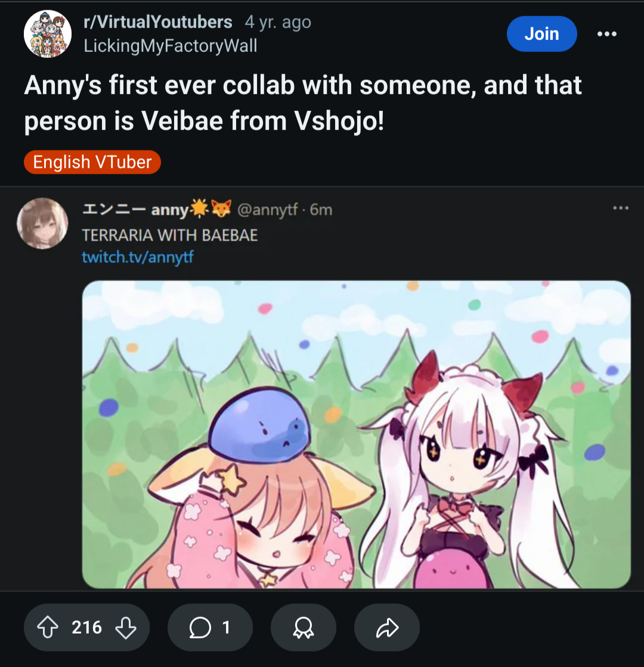
Task: Open the twitch.tv/annytf link
Action: [x=138, y=257]
